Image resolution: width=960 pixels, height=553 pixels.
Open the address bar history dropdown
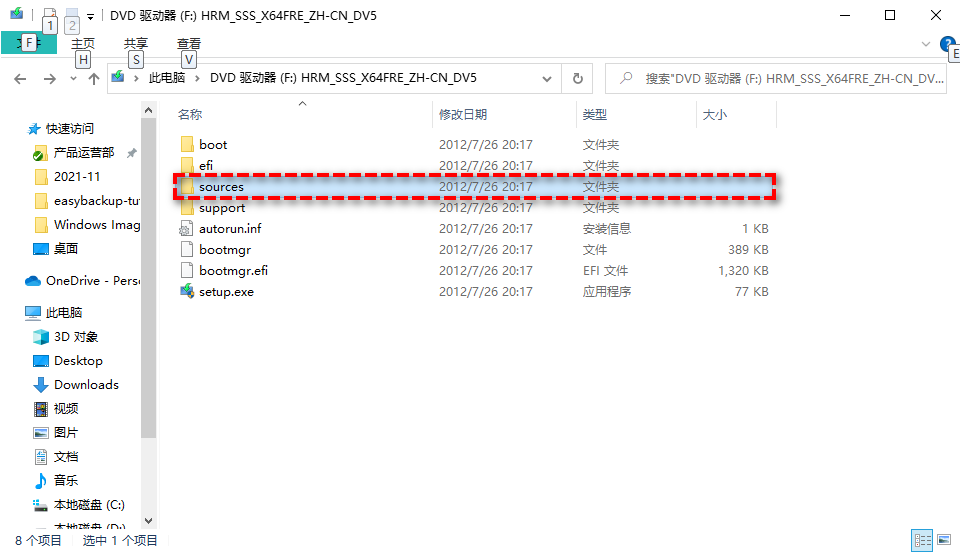click(546, 78)
